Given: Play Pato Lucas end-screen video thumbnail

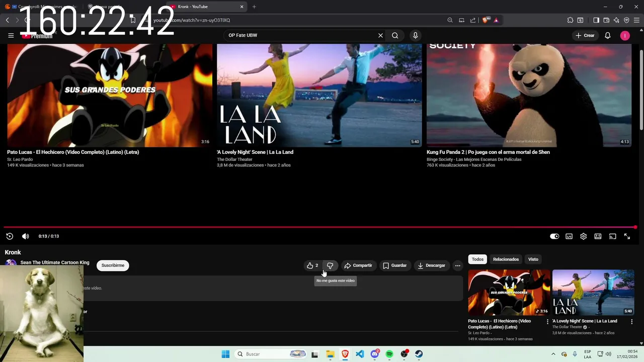Looking at the screenshot, I should pyautogui.click(x=110, y=96).
